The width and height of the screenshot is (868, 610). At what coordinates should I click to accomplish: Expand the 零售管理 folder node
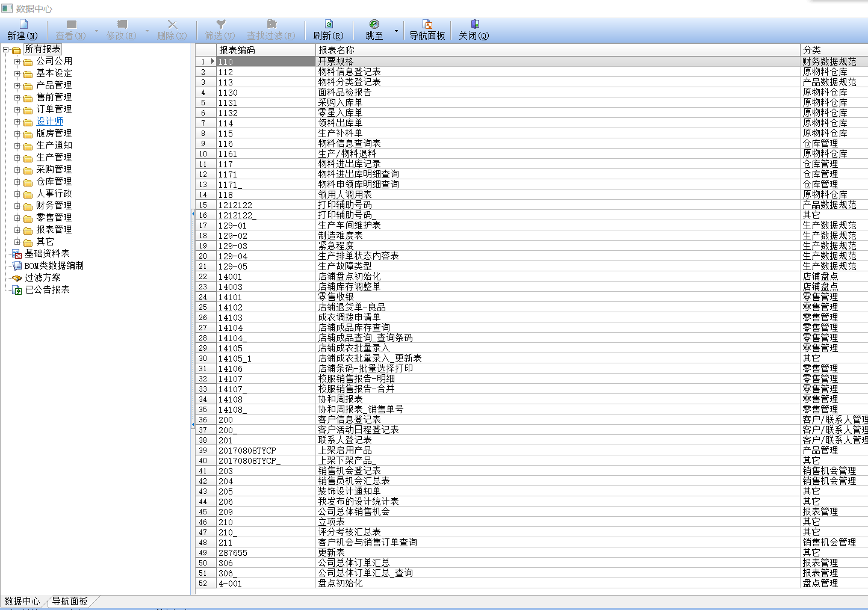click(x=17, y=218)
